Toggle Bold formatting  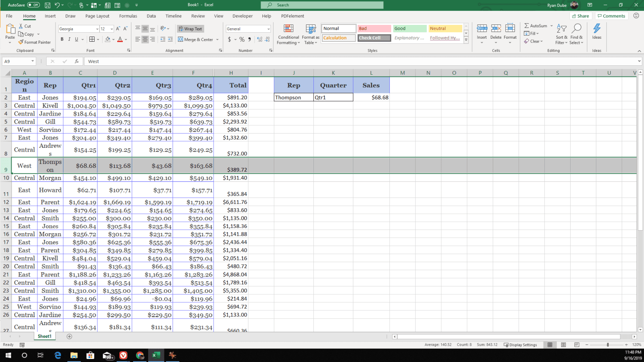click(x=62, y=39)
